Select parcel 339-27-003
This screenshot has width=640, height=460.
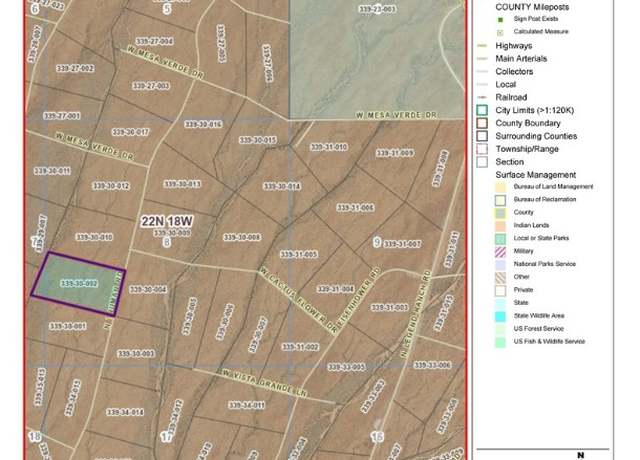click(151, 86)
